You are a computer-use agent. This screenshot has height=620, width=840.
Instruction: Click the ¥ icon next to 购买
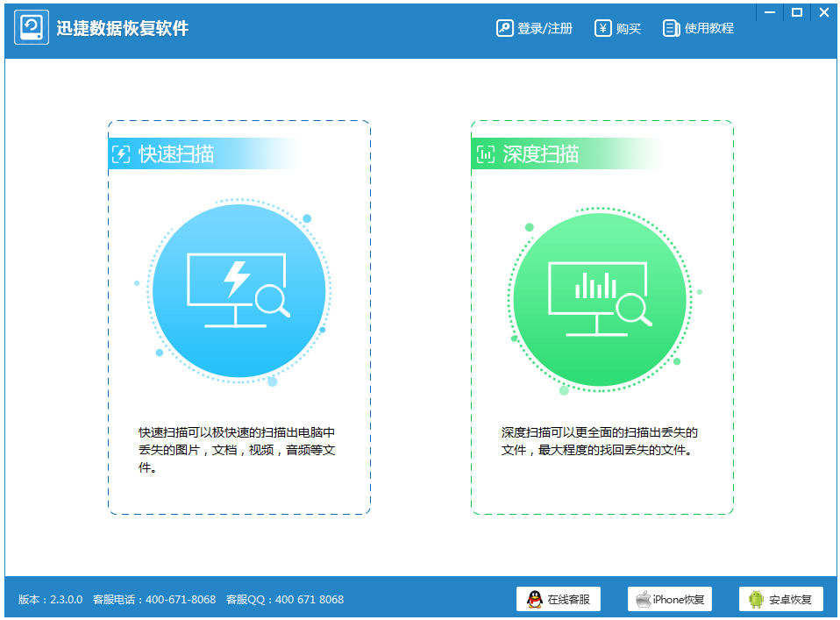602,27
